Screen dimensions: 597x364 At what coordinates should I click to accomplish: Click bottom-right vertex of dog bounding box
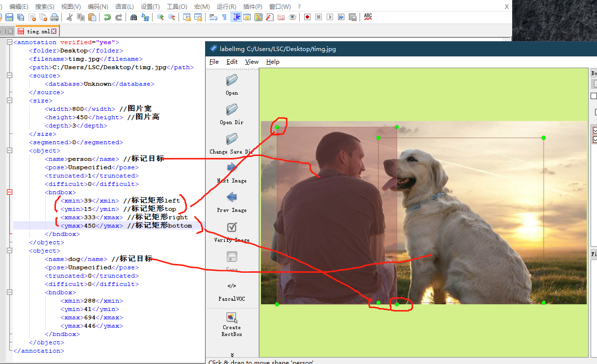click(x=544, y=303)
